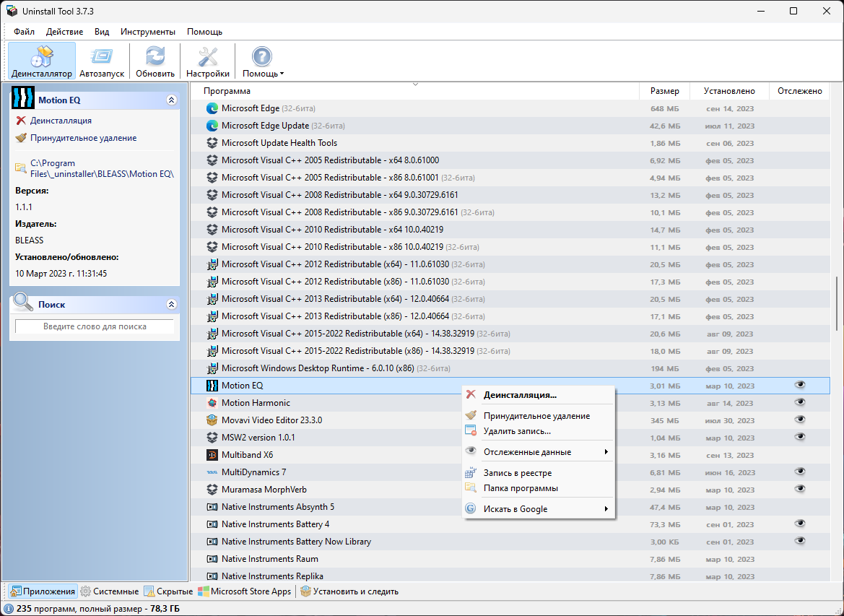Click Microsoft Windows Desktop Runtime row icon
Image resolution: width=844 pixels, height=616 pixels.
(212, 368)
